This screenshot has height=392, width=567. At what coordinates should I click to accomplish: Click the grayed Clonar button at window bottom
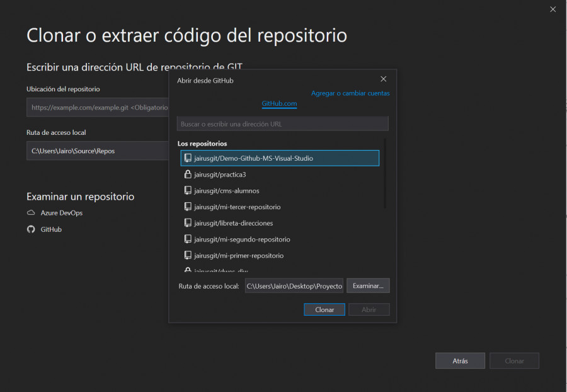tap(514, 360)
